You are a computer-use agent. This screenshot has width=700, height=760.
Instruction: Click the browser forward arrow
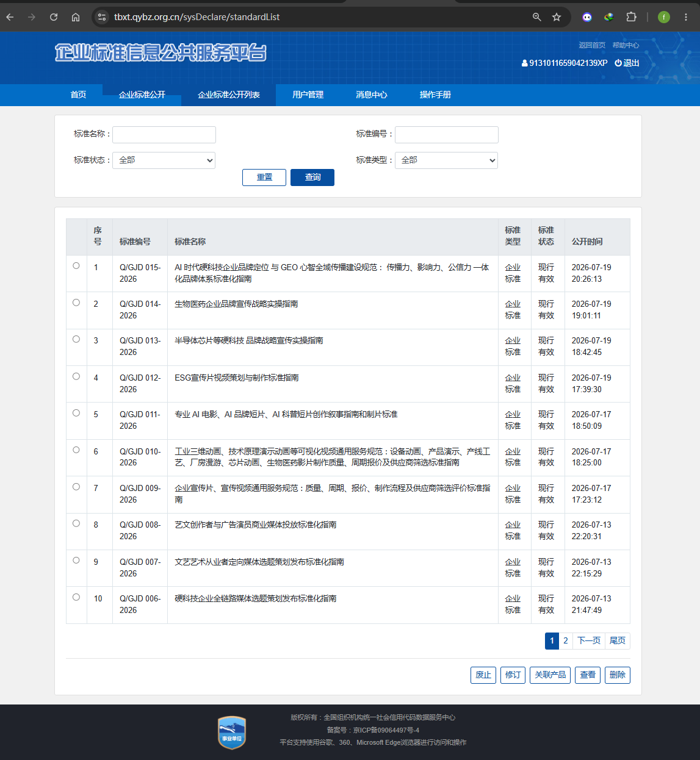pos(32,17)
